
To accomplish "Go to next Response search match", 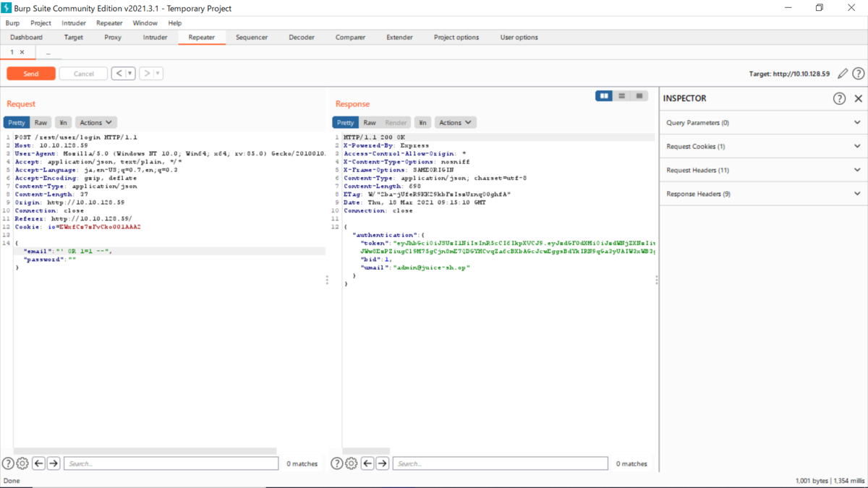I will [x=383, y=463].
